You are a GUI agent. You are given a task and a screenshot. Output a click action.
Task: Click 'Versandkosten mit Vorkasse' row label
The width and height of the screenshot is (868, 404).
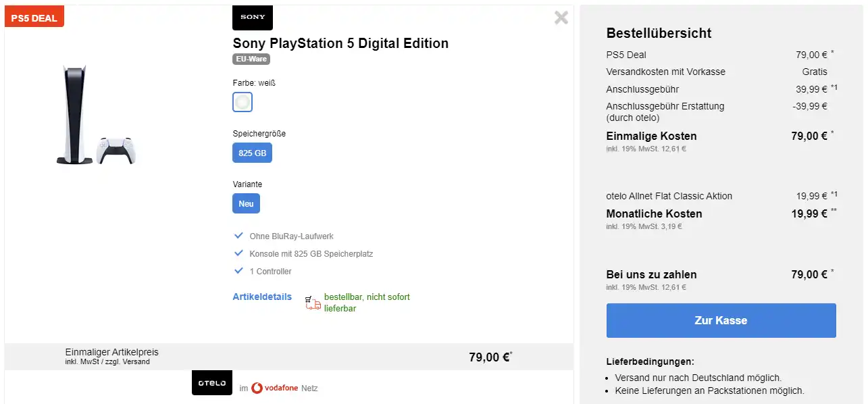pyautogui.click(x=666, y=72)
